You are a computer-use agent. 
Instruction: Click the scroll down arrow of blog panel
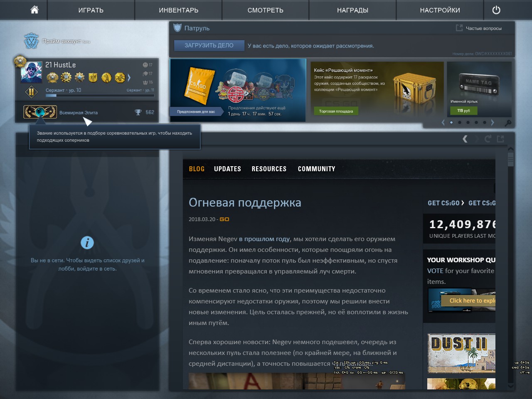(511, 387)
